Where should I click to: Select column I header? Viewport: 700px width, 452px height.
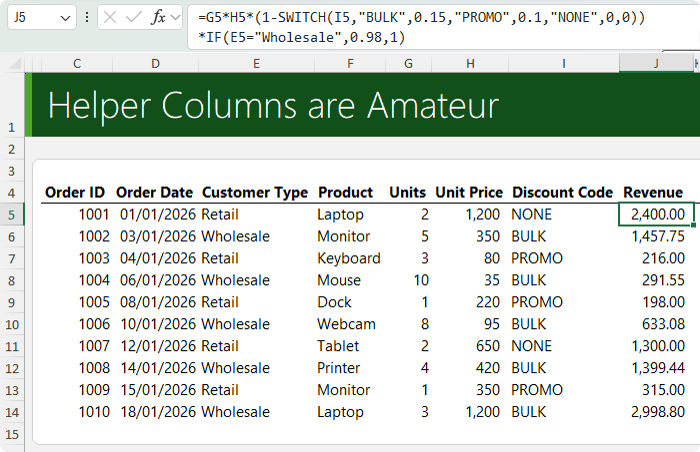click(x=564, y=64)
